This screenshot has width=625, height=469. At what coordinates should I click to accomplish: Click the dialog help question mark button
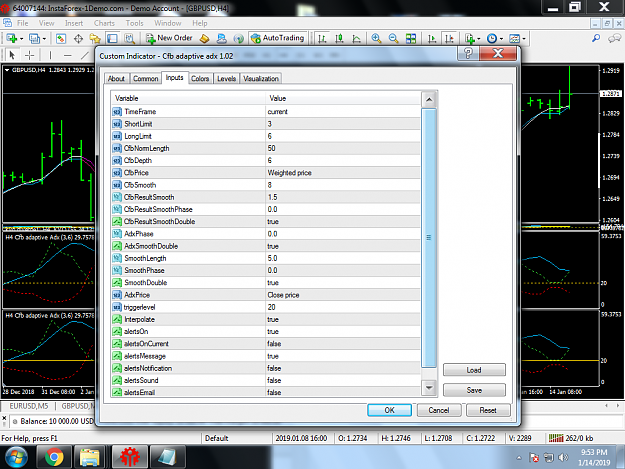(468, 53)
